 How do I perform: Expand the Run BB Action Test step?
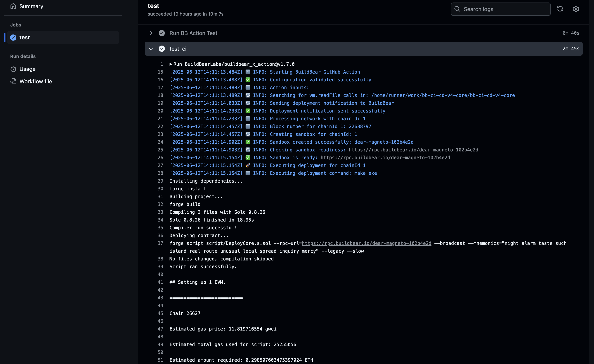point(151,33)
